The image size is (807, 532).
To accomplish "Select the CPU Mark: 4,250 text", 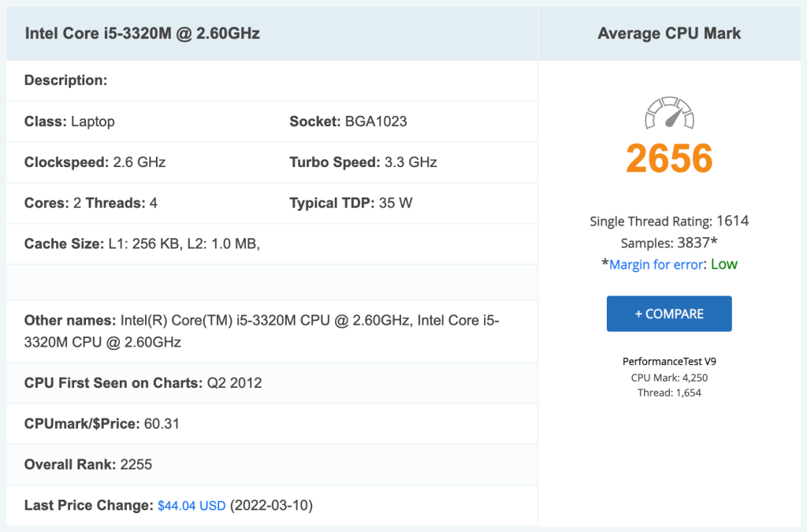I will coord(669,378).
